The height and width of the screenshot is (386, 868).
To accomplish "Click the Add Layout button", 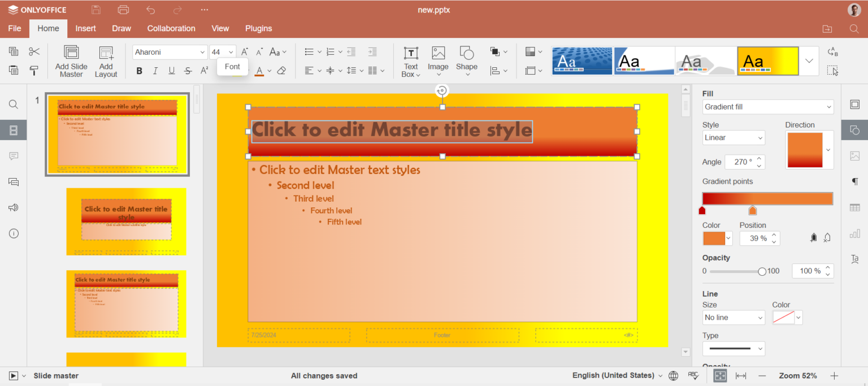I will pos(106,60).
